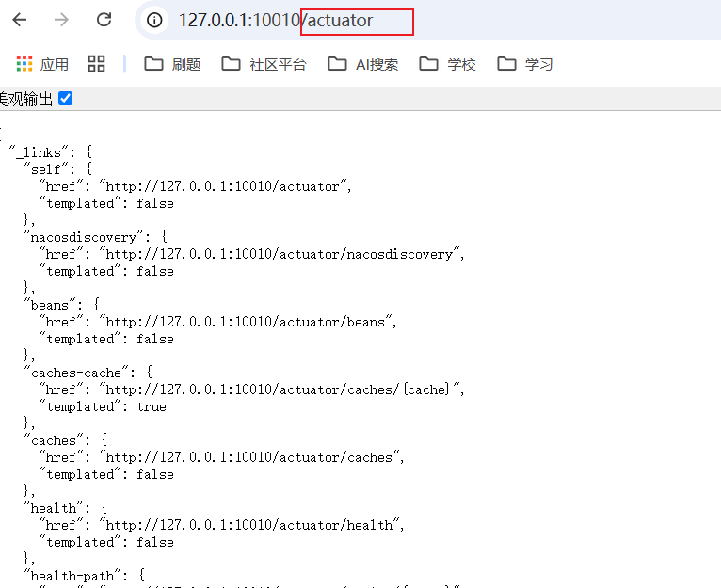Image resolution: width=721 pixels, height=588 pixels.
Task: Click templated false under beans
Action: tap(106, 339)
